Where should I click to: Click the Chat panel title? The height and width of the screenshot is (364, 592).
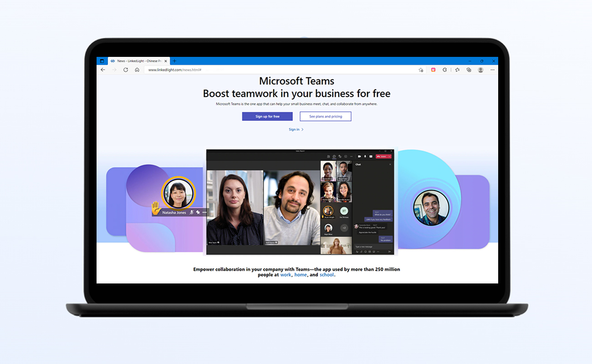click(x=358, y=164)
